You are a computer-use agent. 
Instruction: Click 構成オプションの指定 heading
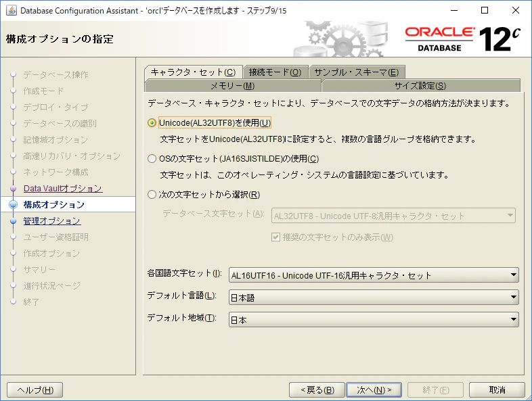[x=60, y=39]
